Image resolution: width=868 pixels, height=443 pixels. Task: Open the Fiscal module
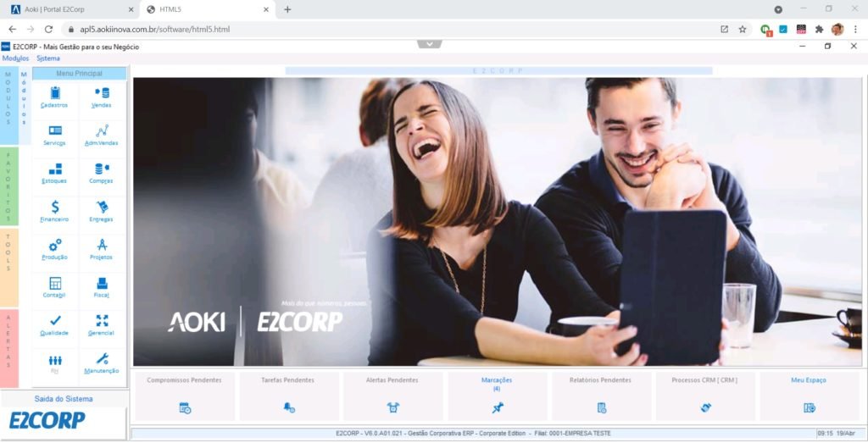pyautogui.click(x=102, y=288)
